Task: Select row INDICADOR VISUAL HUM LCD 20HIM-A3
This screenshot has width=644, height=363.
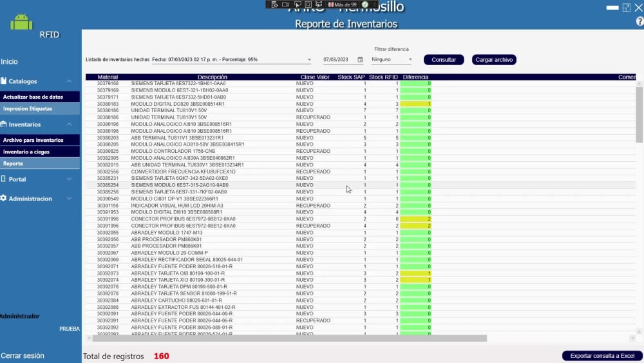Action: pos(361,206)
